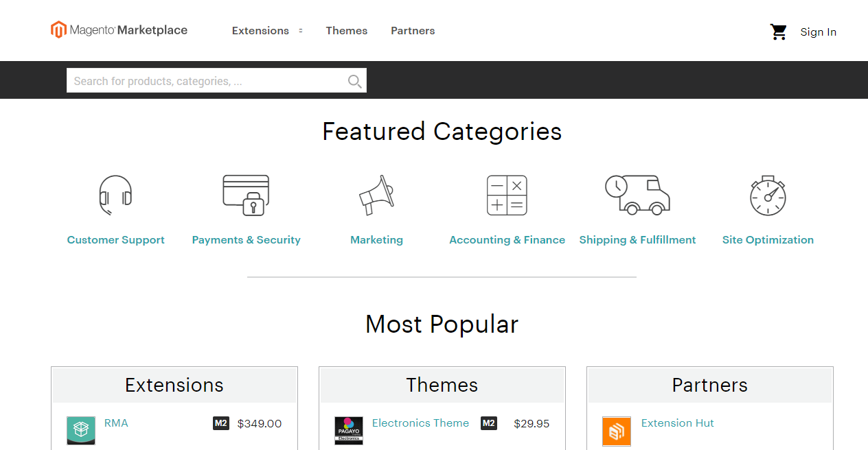Click the Customer Support headset icon
This screenshot has width=868, height=450.
(115, 194)
